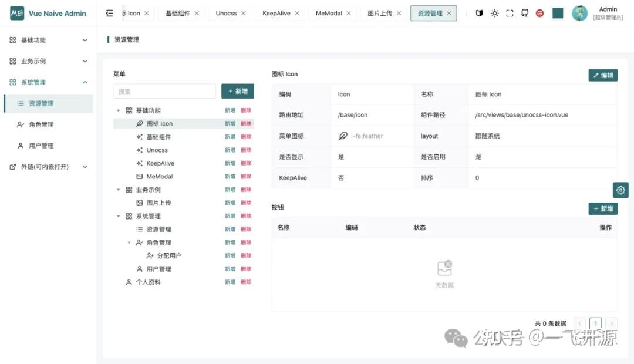Switch to the KeepAlive tab

[x=276, y=14]
